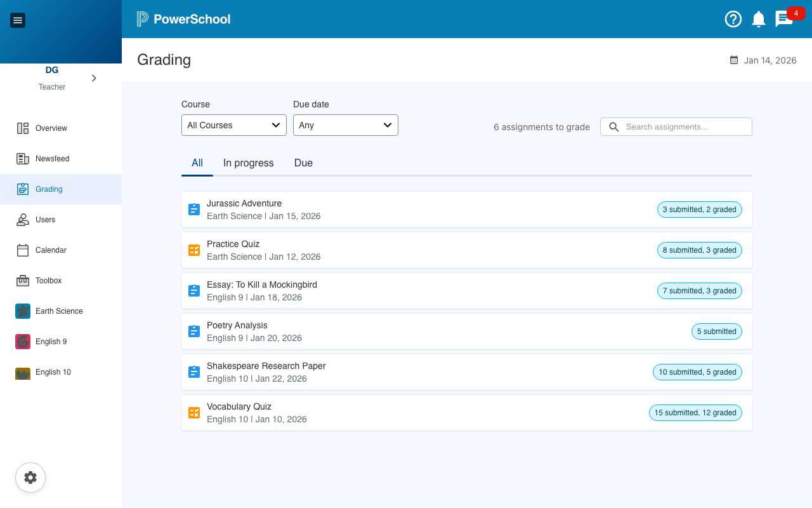This screenshot has width=812, height=508.
Task: Click the Practice Quiz orange quiz icon
Action: pyautogui.click(x=194, y=250)
